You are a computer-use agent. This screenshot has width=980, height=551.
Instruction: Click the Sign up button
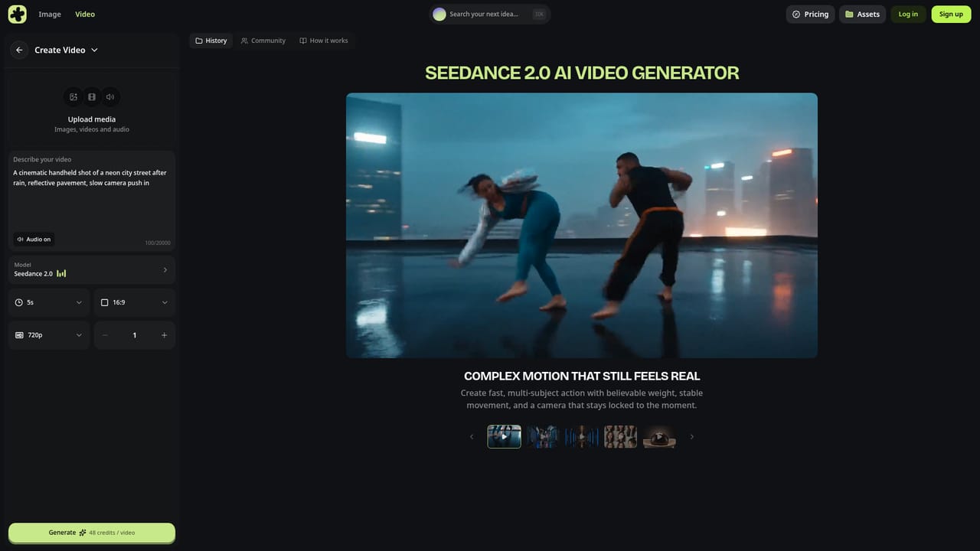(951, 14)
